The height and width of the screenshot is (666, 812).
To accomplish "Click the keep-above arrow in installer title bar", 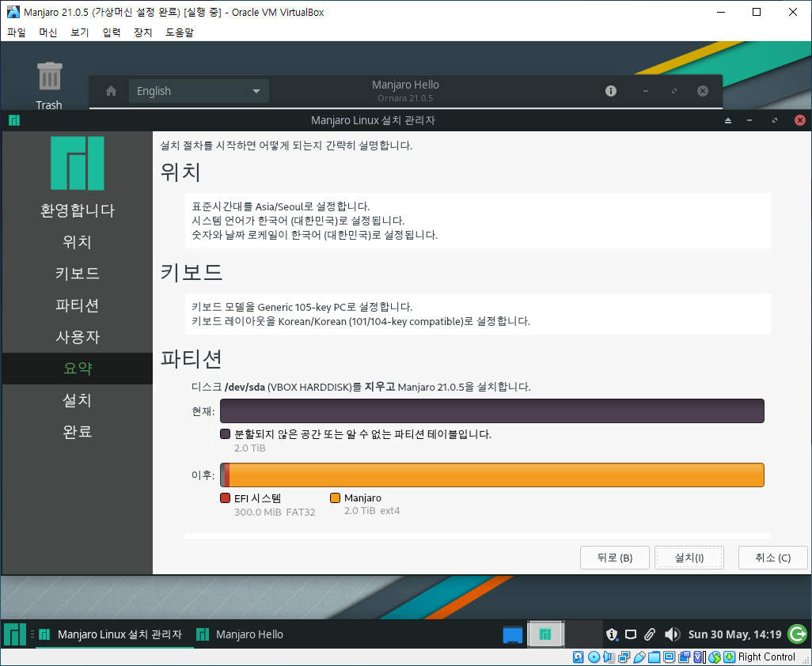I will (728, 120).
